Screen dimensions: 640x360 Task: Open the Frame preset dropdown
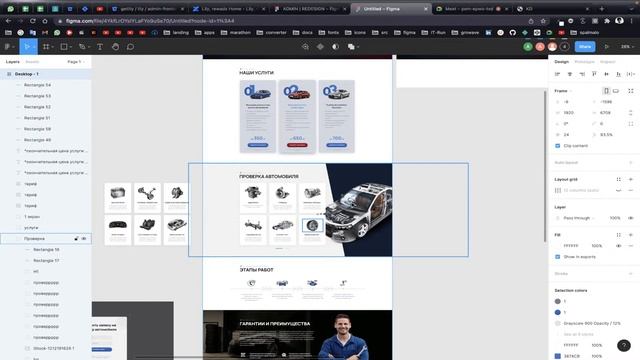click(563, 91)
